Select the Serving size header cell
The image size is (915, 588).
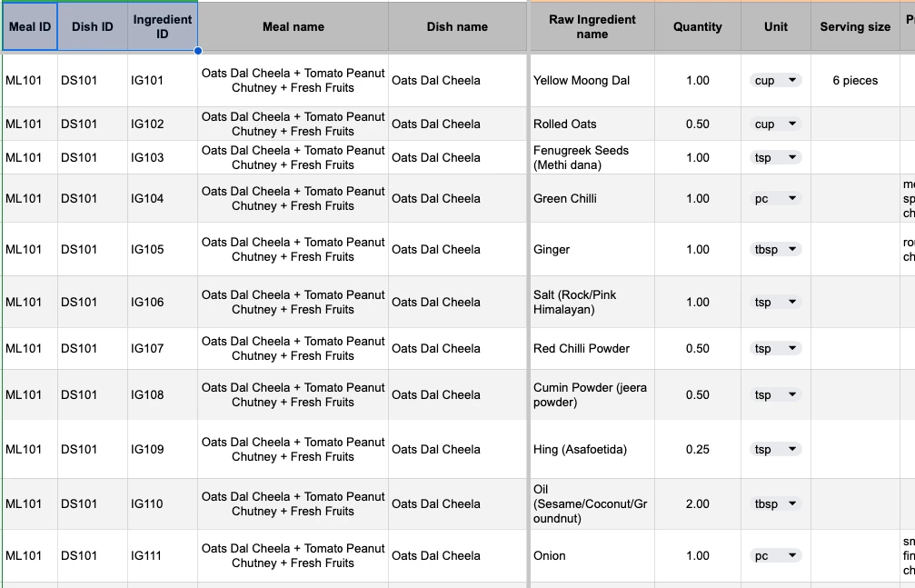855,26
